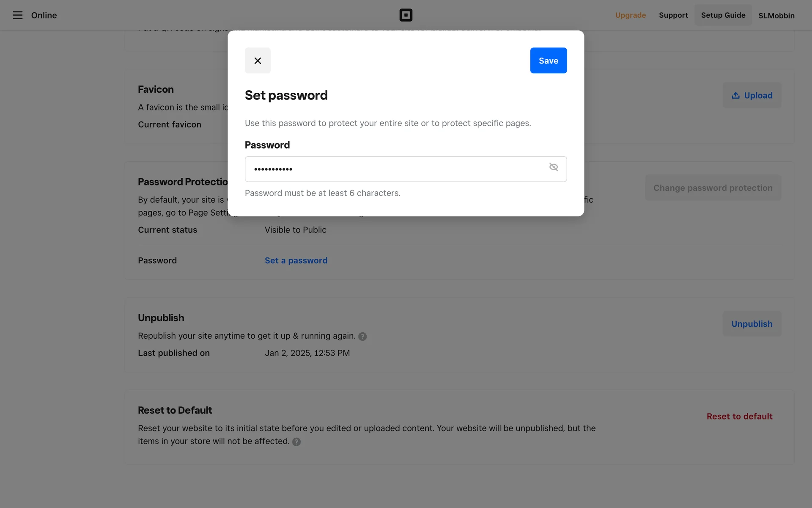Open the SLMobbin account menu
This screenshot has width=812, height=508.
pyautogui.click(x=776, y=16)
